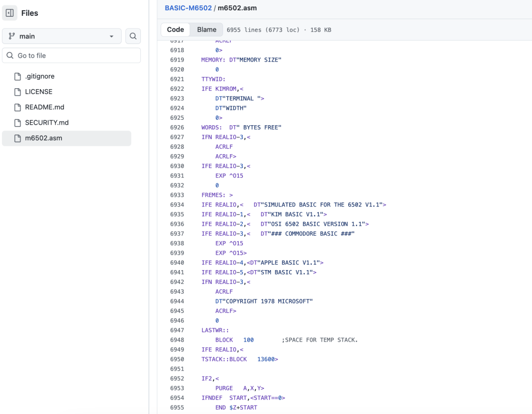
Task: Click the file icon beside m6502.asm
Action: 17,138
